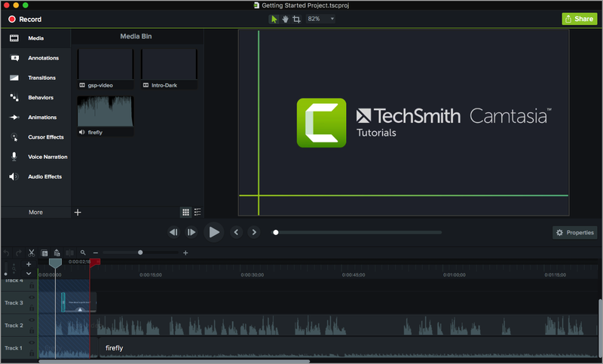The height and width of the screenshot is (364, 603).
Task: Step forward one frame
Action: [191, 232]
